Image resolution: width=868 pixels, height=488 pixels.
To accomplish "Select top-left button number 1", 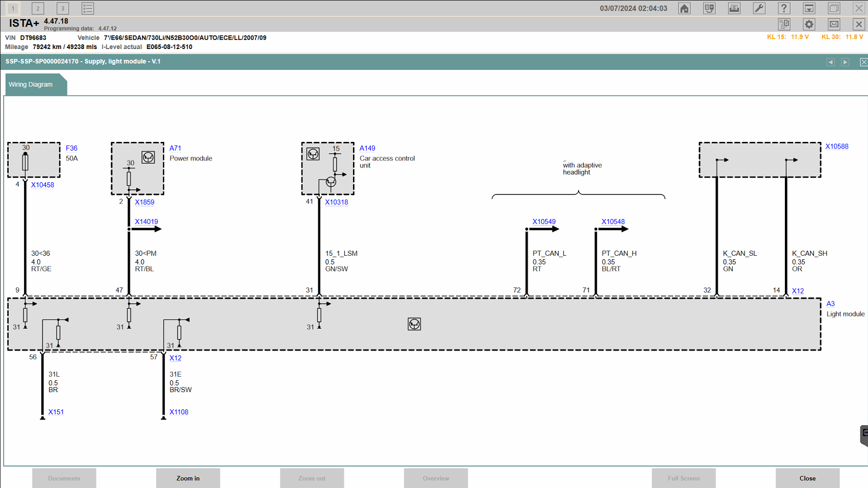I will [x=13, y=8].
